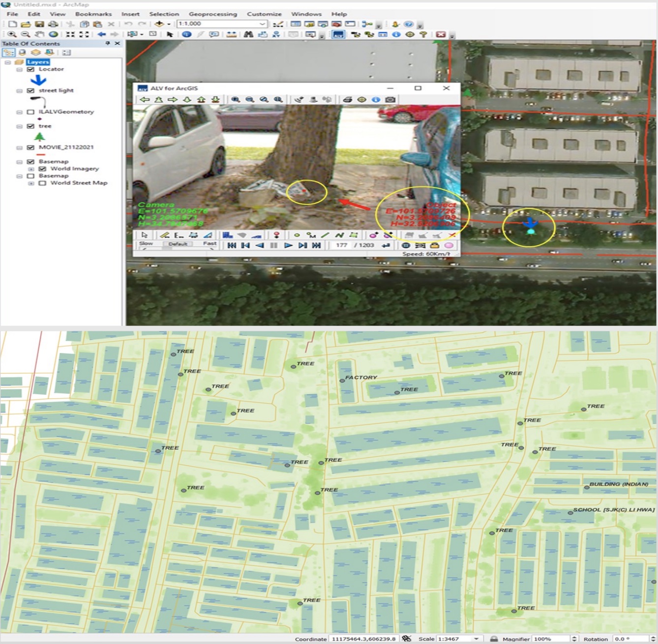This screenshot has width=658, height=644.
Task: Open the Customize menu
Action: pos(264,14)
